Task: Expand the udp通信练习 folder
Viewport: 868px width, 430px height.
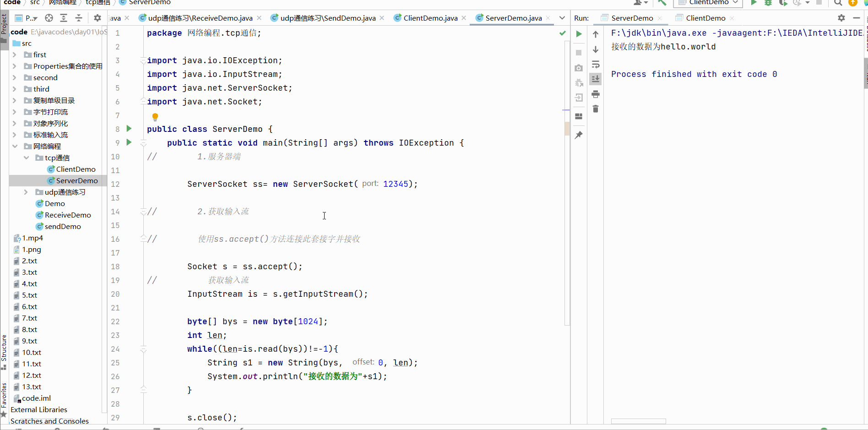Action: [26, 192]
